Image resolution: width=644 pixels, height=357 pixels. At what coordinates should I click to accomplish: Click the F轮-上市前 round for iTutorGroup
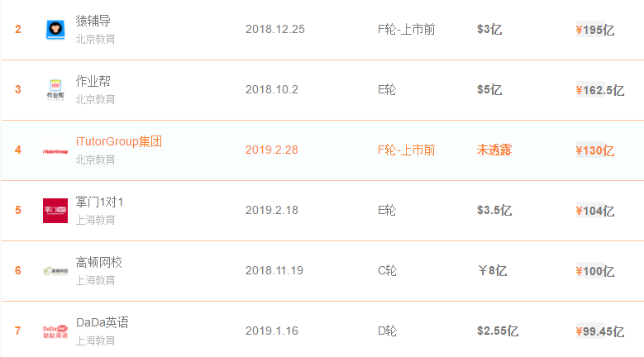406,150
